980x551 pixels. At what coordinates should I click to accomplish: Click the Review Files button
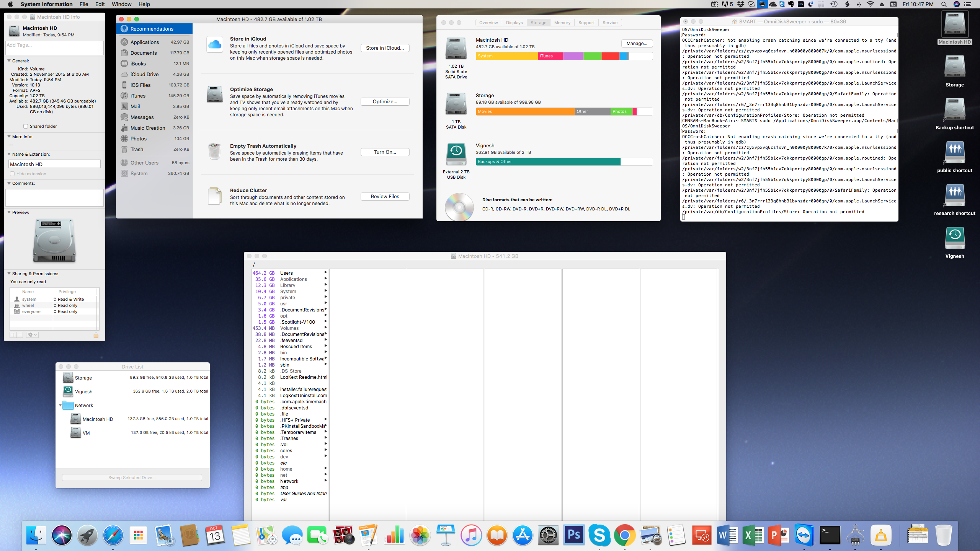tap(385, 196)
